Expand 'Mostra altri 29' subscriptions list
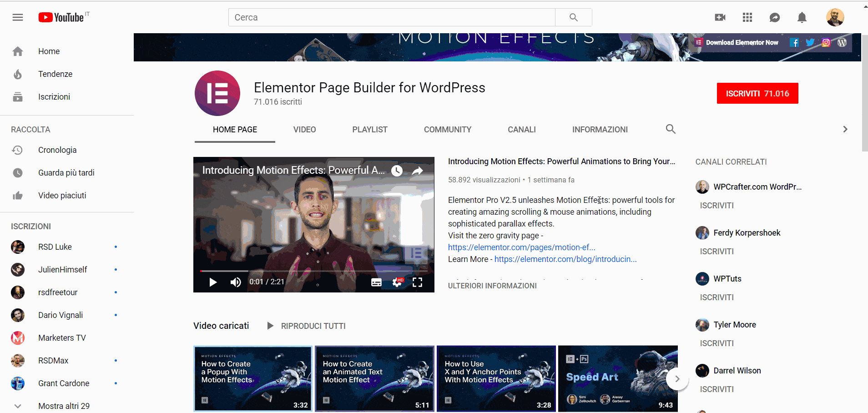This screenshot has width=868, height=413. tap(64, 405)
